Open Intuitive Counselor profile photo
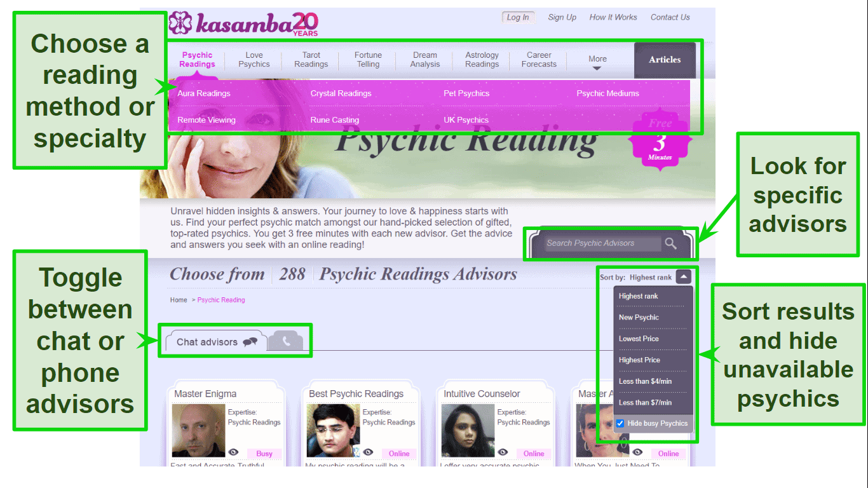 468,430
